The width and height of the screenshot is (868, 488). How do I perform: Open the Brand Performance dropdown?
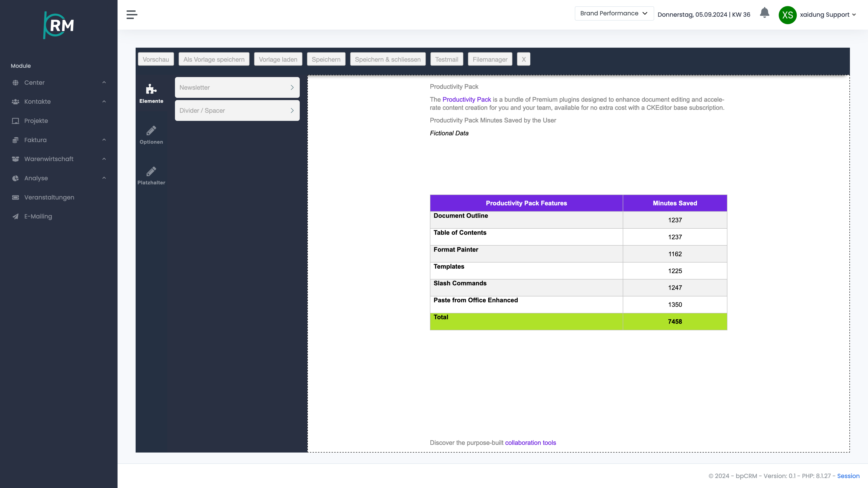pyautogui.click(x=614, y=14)
